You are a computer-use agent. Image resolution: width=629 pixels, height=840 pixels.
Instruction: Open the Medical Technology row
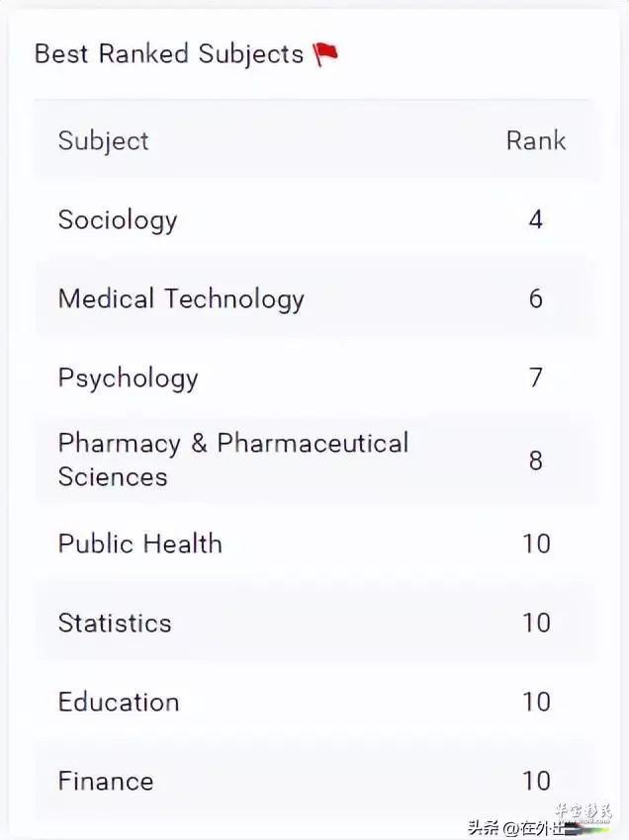(315, 298)
